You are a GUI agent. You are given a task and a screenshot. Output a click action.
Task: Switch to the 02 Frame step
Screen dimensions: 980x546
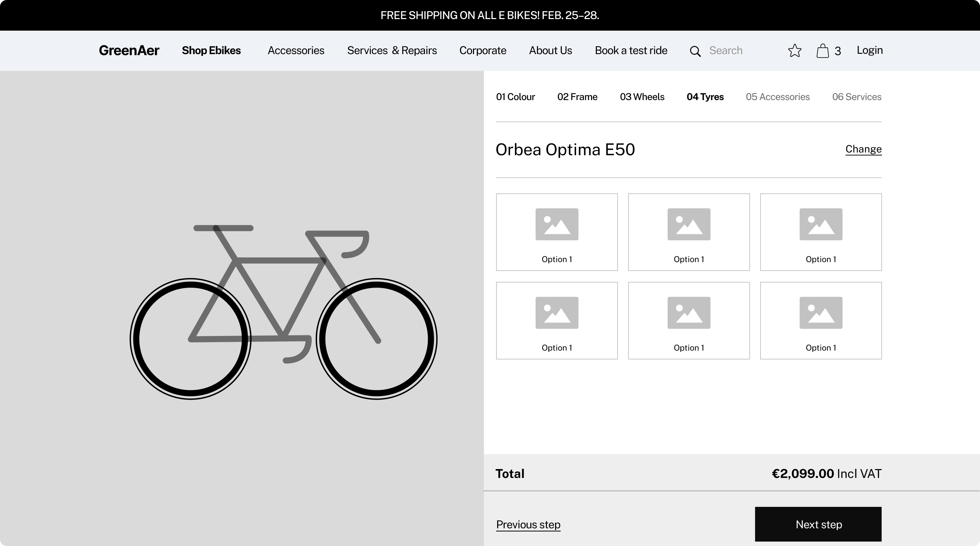[577, 97]
